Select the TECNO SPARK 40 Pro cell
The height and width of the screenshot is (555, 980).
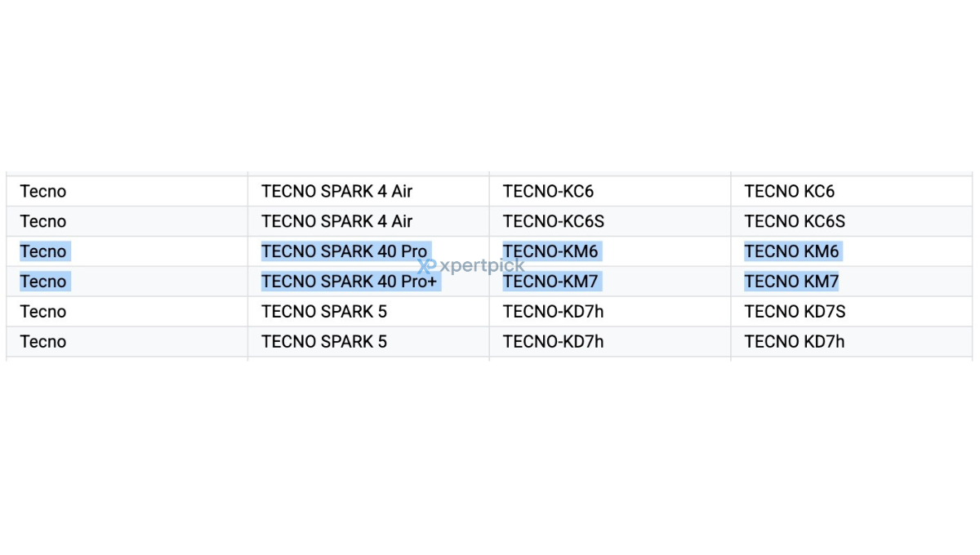pos(368,251)
